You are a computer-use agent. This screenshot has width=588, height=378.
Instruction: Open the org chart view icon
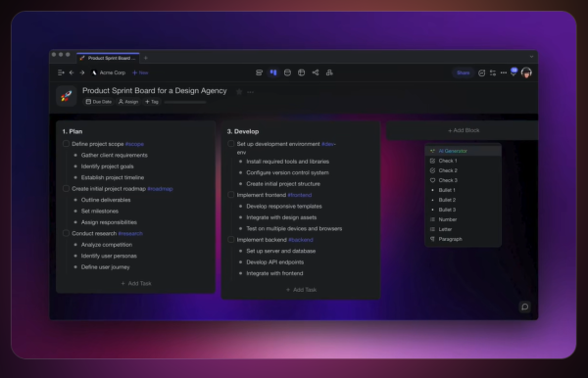[x=329, y=72]
